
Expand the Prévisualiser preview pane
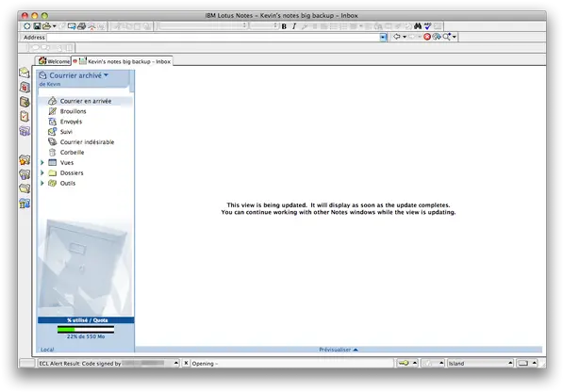pyautogui.click(x=339, y=350)
